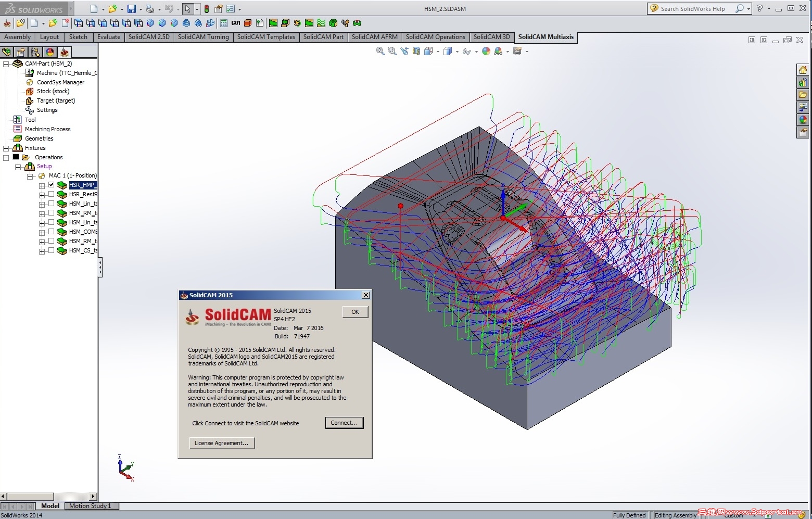Open the FeatureManager design tree tab icon

click(x=7, y=52)
